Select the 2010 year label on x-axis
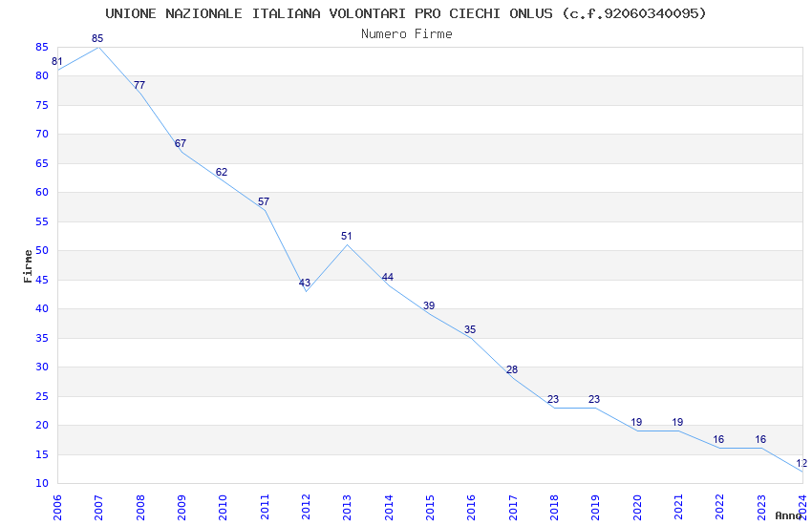This screenshot has width=812, height=525. click(223, 507)
